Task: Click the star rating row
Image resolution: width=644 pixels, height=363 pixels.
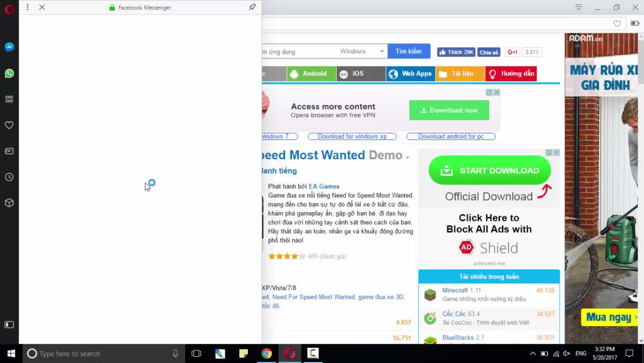Action: 287,256
